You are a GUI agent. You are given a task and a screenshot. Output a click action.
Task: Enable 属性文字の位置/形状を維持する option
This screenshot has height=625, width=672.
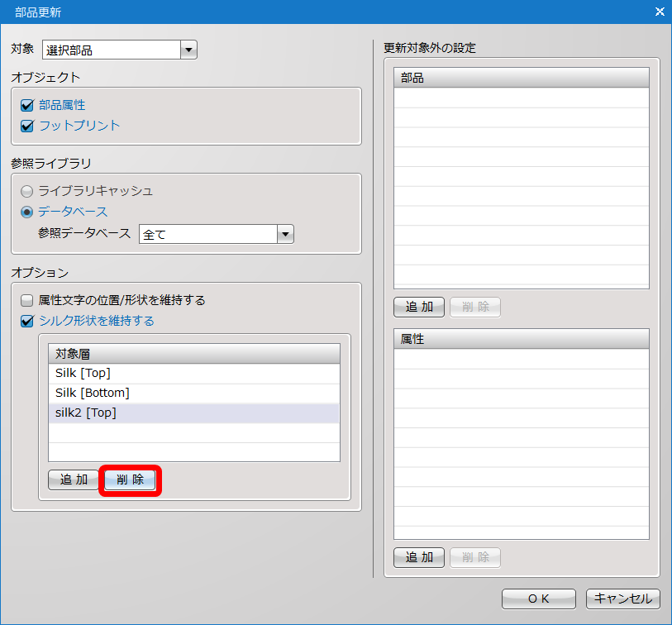coord(27,300)
